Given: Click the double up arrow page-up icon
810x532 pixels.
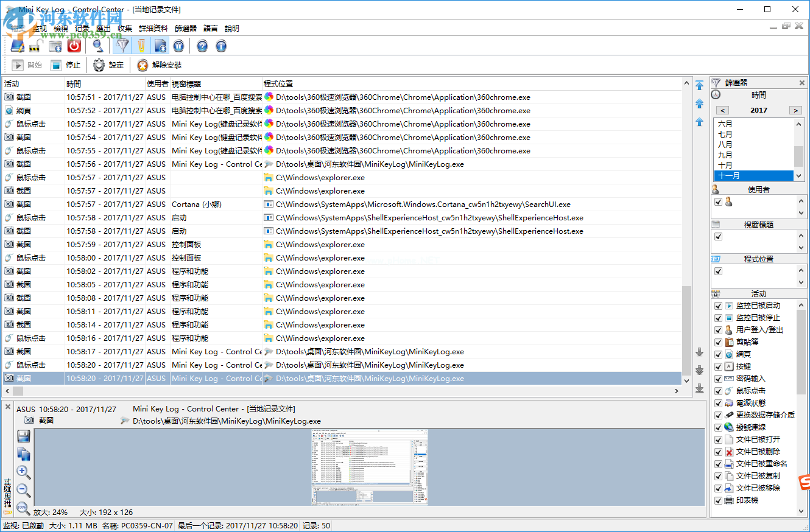Looking at the screenshot, I should tap(700, 104).
